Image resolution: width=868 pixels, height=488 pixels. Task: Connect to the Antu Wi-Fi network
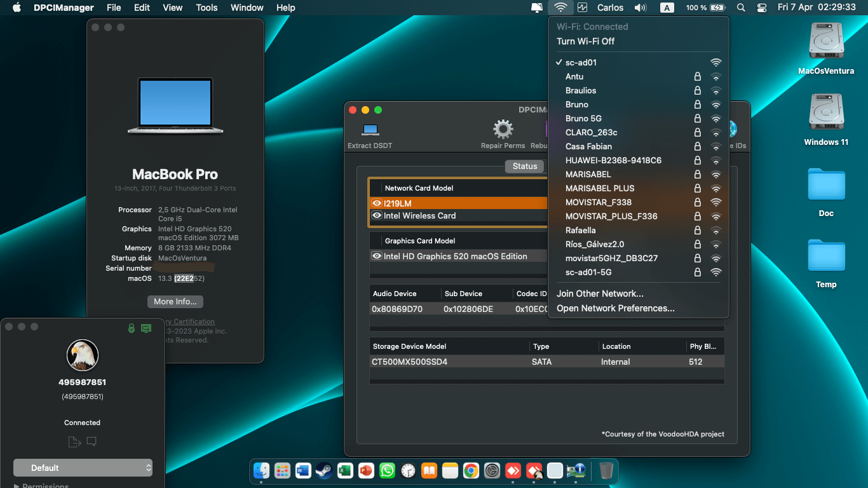(639, 76)
